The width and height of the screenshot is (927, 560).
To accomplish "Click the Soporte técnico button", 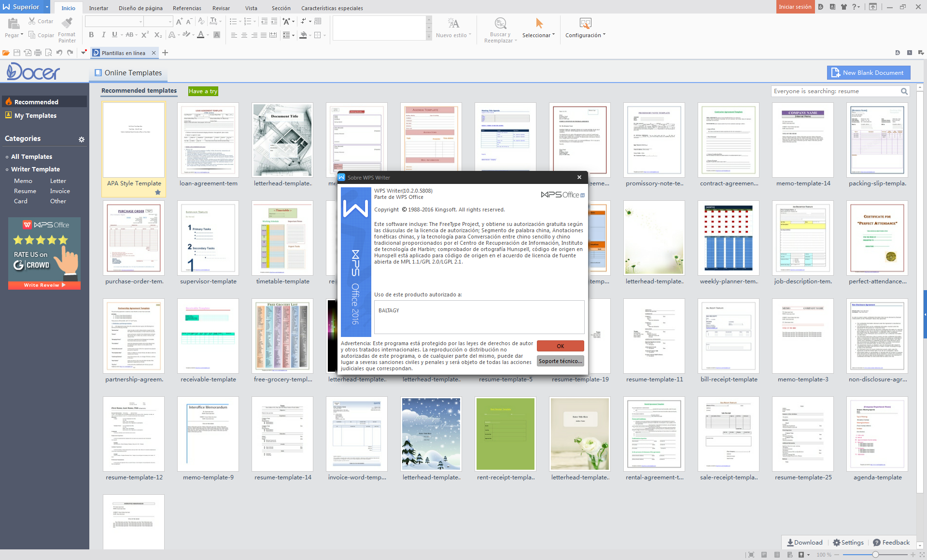I will pos(560,361).
